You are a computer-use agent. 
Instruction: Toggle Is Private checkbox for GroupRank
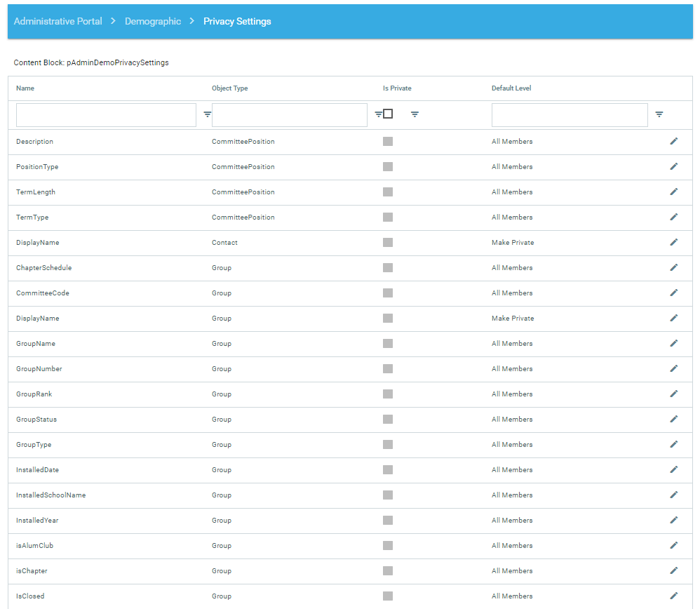click(x=388, y=394)
